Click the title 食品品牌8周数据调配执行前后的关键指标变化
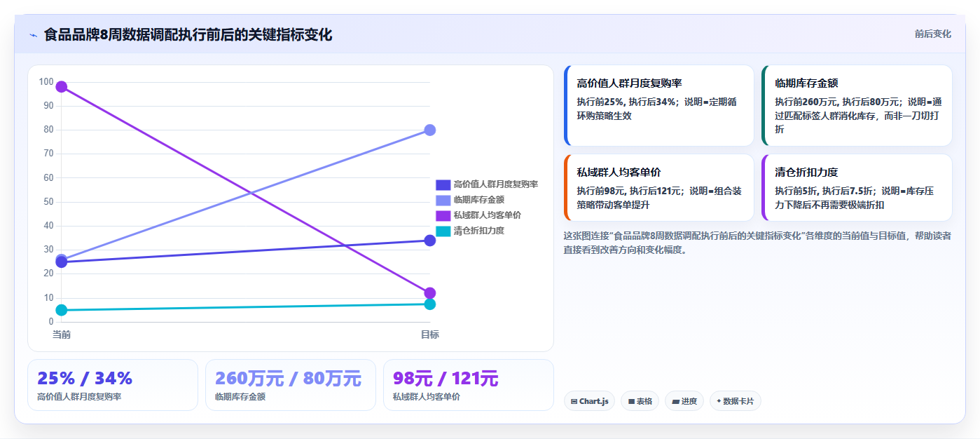 [188, 34]
